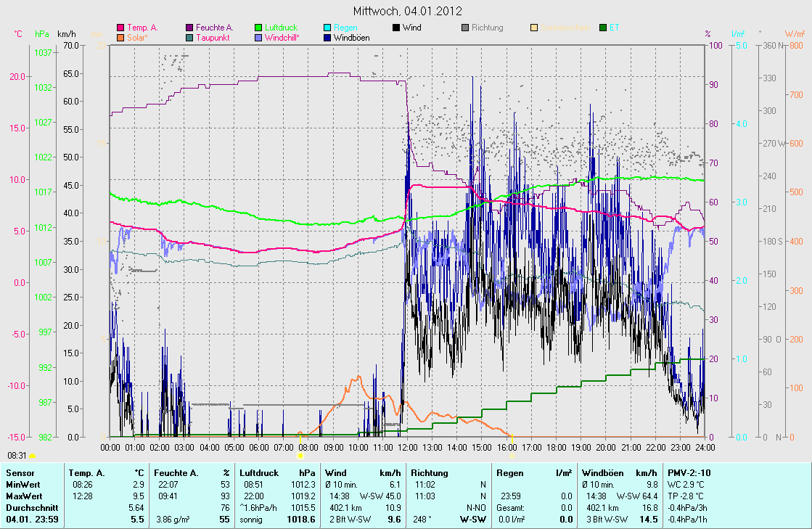The image size is (812, 529).
Task: Click the gray Richtung legend swatch
Action: 465,28
